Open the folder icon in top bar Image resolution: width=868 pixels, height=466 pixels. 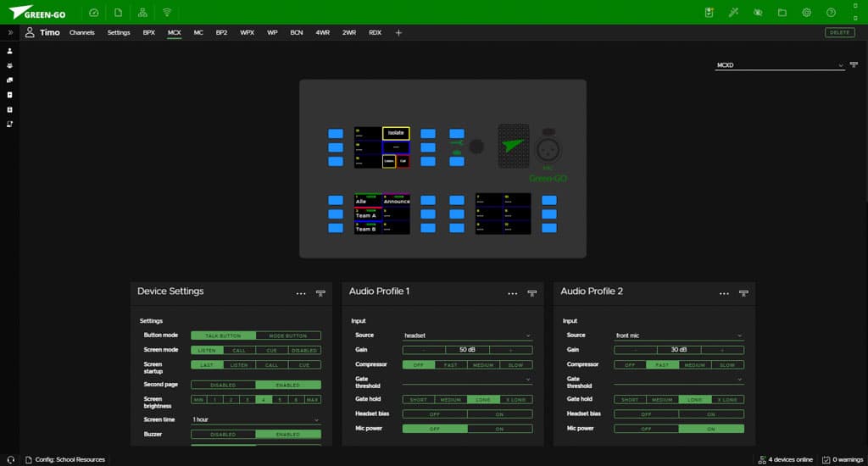click(x=782, y=13)
